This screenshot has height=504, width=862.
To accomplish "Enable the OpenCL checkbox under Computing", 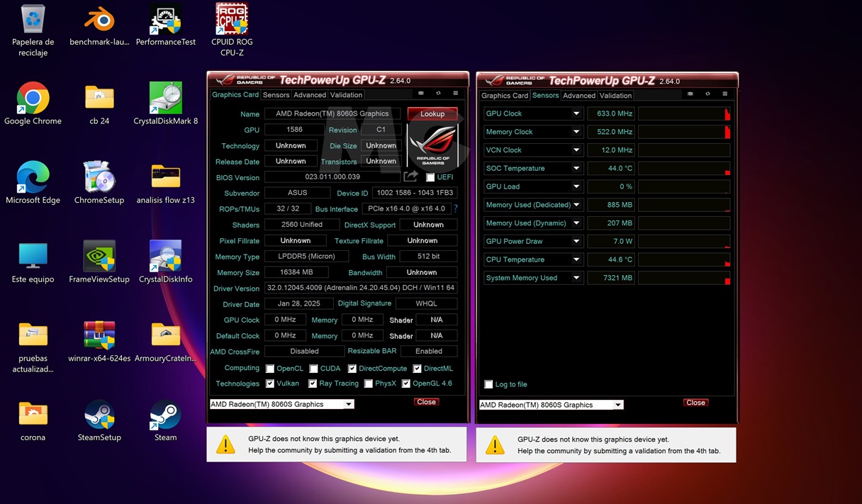I will (269, 368).
